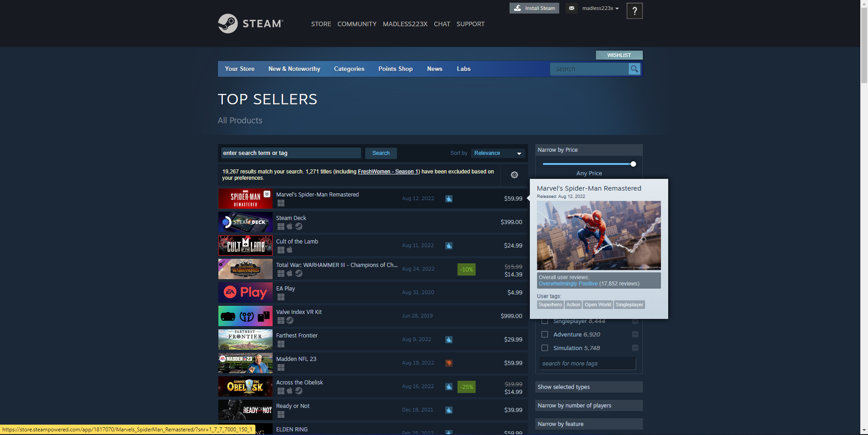This screenshot has height=435, width=868.
Task: Check the Simulation tag checkbox
Action: coord(545,348)
